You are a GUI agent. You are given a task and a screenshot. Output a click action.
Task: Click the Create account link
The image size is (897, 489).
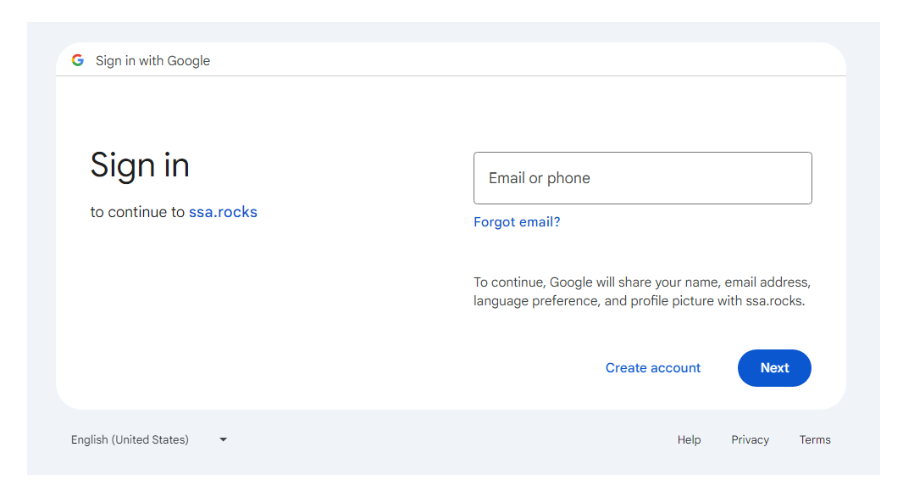tap(653, 368)
